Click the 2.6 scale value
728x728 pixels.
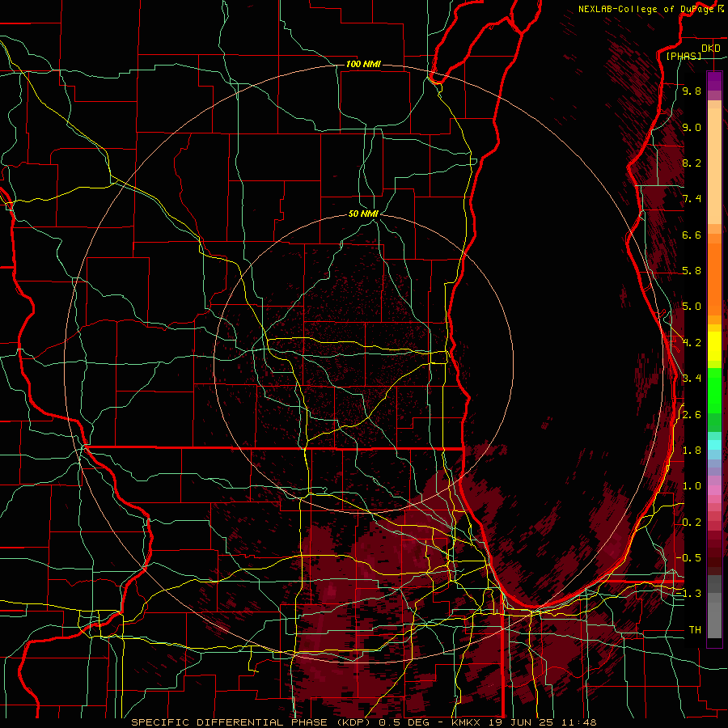[692, 415]
